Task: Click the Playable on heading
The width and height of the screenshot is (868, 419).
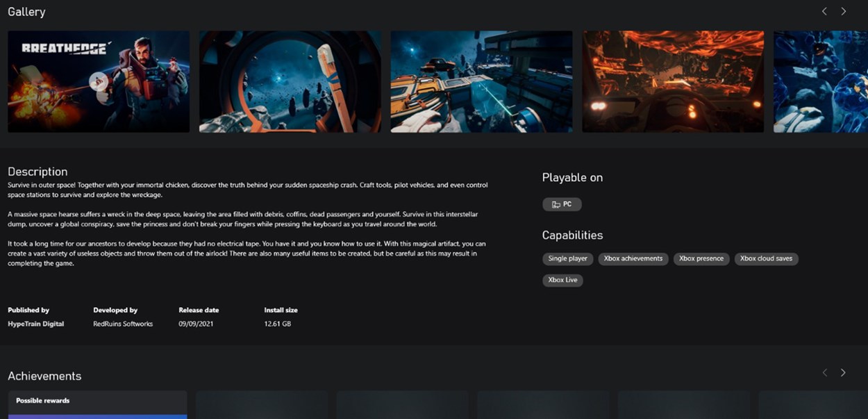Action: (x=572, y=177)
